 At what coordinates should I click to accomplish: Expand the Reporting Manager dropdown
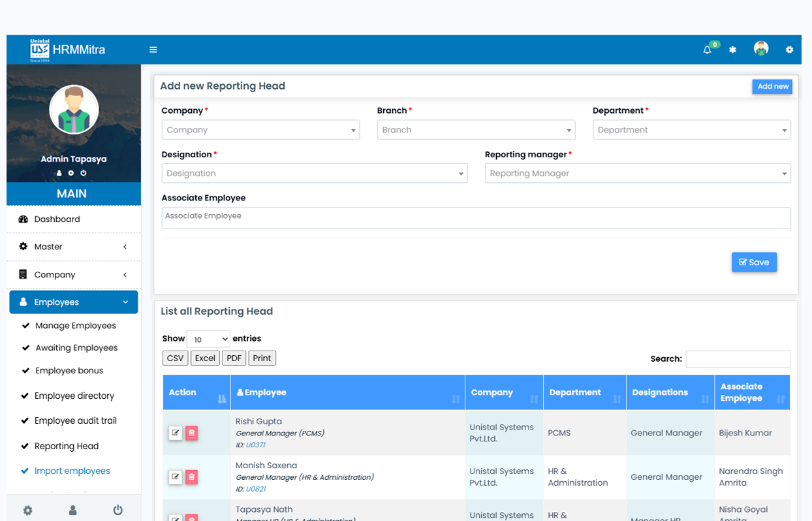pyautogui.click(x=637, y=174)
